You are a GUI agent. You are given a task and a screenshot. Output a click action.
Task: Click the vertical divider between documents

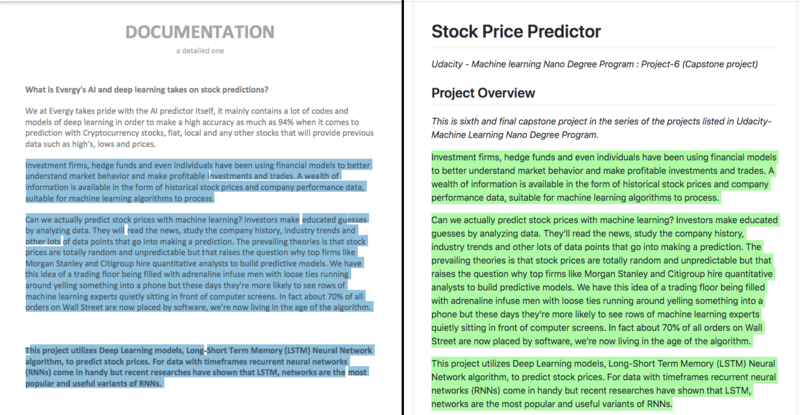(x=403, y=207)
